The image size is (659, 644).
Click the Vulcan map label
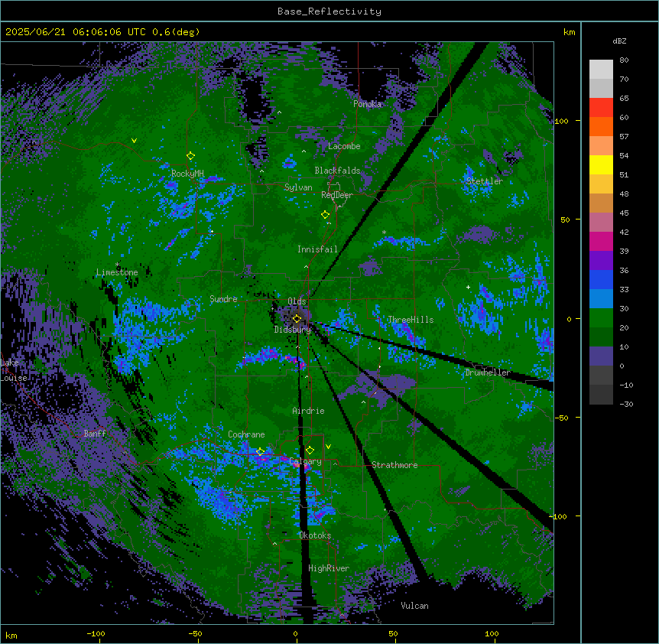415,606
